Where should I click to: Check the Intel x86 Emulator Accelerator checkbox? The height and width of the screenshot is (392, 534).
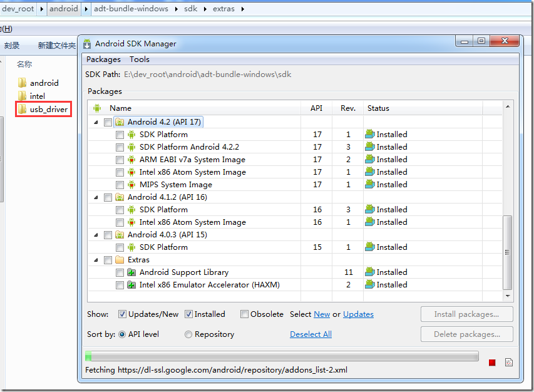pos(120,285)
